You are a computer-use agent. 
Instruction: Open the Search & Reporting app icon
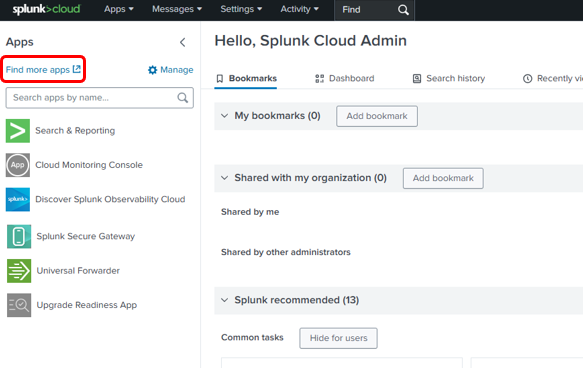tap(17, 131)
